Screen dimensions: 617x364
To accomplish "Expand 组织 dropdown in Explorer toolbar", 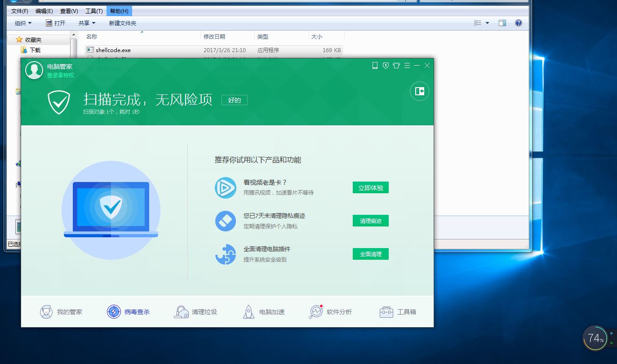I will [23, 23].
